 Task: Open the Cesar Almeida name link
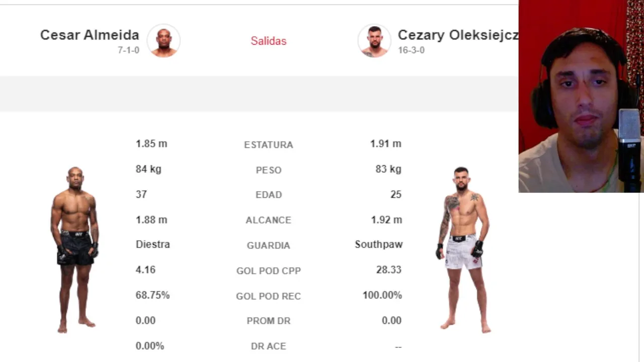tap(90, 35)
